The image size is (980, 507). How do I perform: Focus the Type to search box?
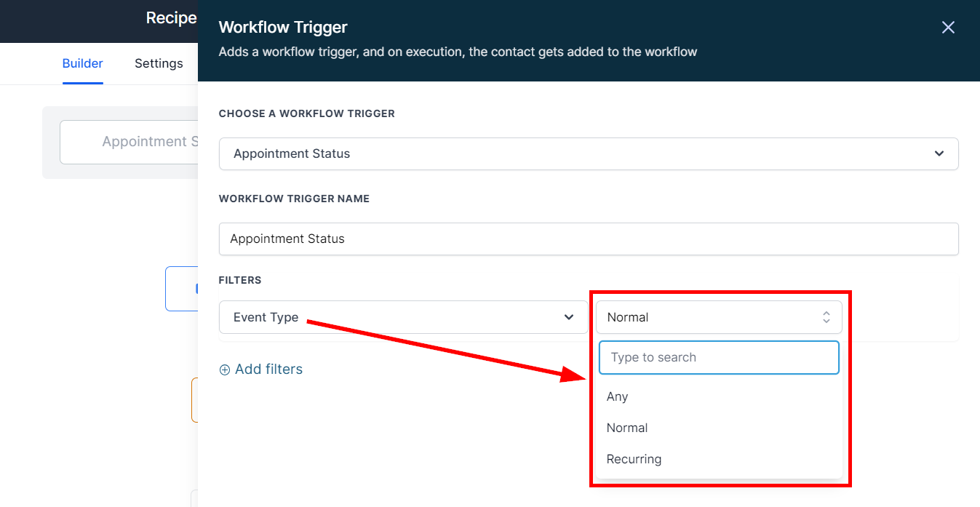(x=718, y=357)
